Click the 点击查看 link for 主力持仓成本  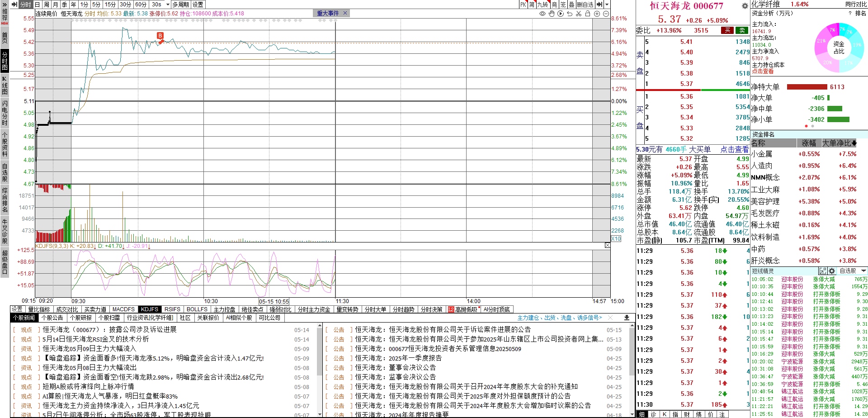(x=763, y=71)
